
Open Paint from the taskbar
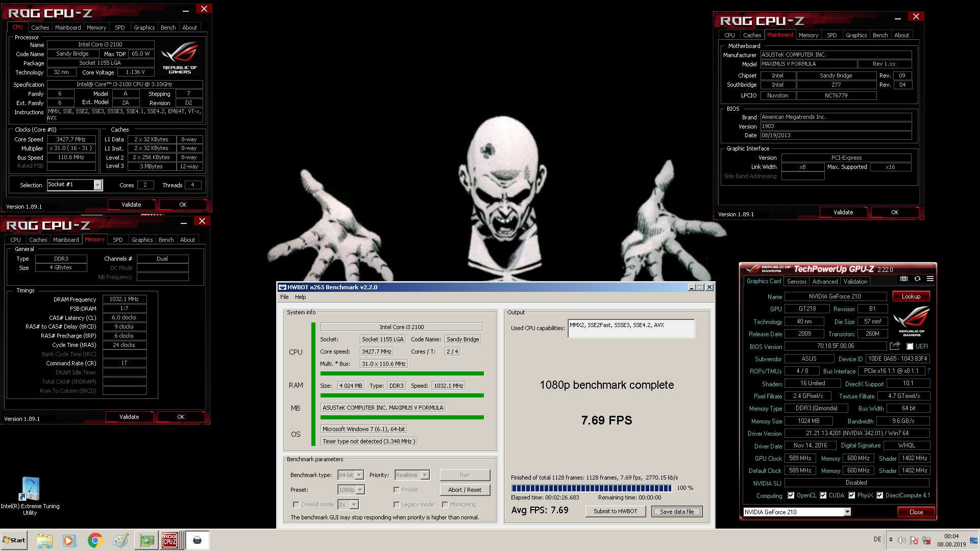click(x=120, y=540)
